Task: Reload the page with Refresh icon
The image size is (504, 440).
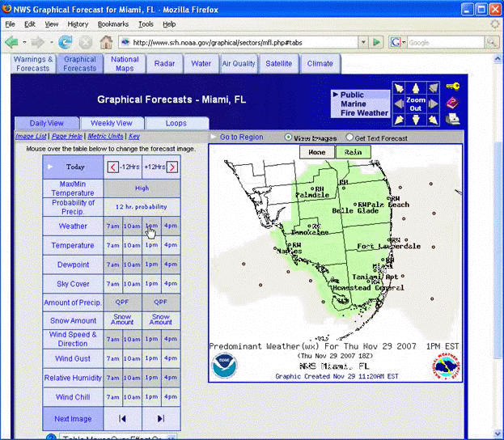Action: click(x=66, y=42)
